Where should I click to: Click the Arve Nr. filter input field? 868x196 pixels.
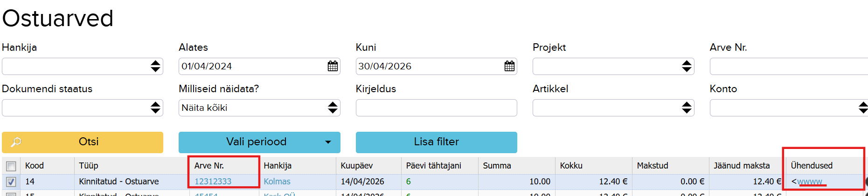pyautogui.click(x=788, y=66)
